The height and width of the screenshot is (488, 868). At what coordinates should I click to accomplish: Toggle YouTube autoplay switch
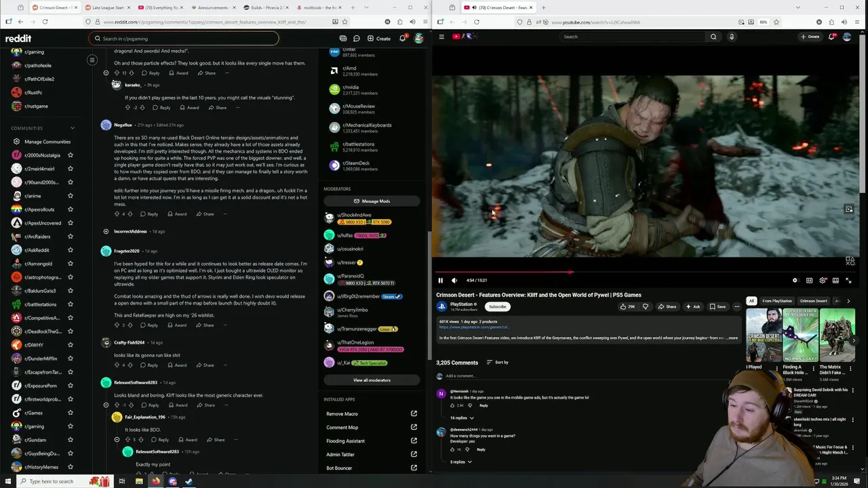(795, 280)
